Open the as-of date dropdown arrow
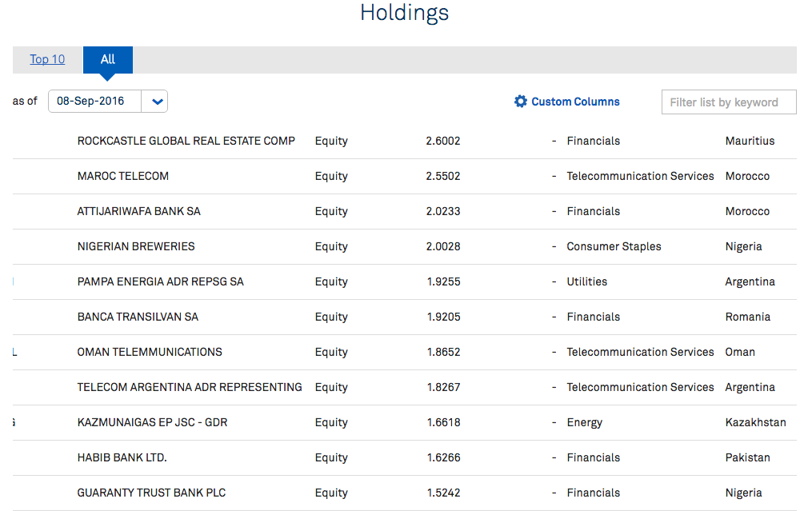Viewport: 812px width, 511px height. tap(157, 102)
